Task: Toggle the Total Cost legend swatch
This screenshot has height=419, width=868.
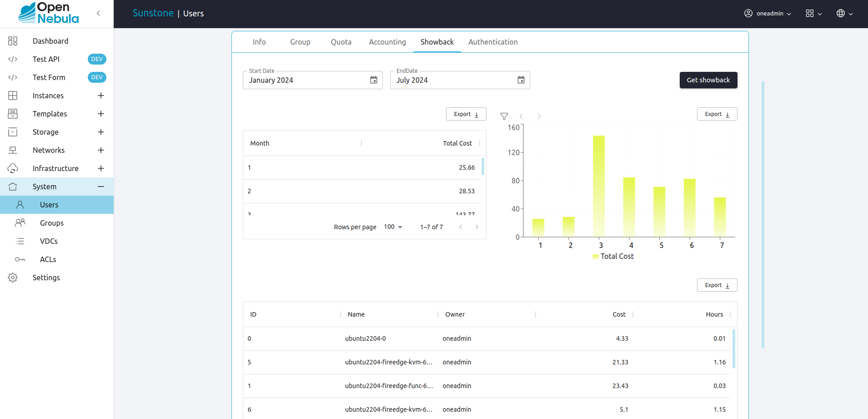Action: [596, 257]
